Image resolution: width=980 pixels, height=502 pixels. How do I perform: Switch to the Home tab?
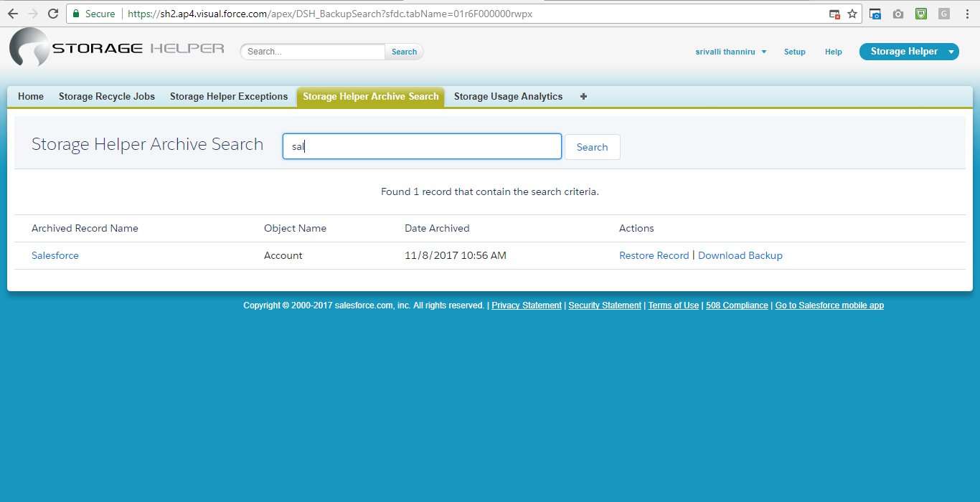[x=31, y=97]
